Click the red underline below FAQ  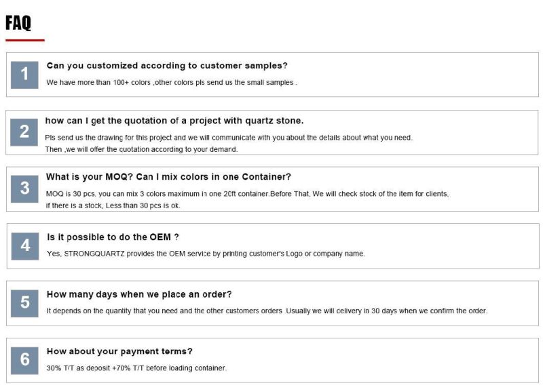25,40
